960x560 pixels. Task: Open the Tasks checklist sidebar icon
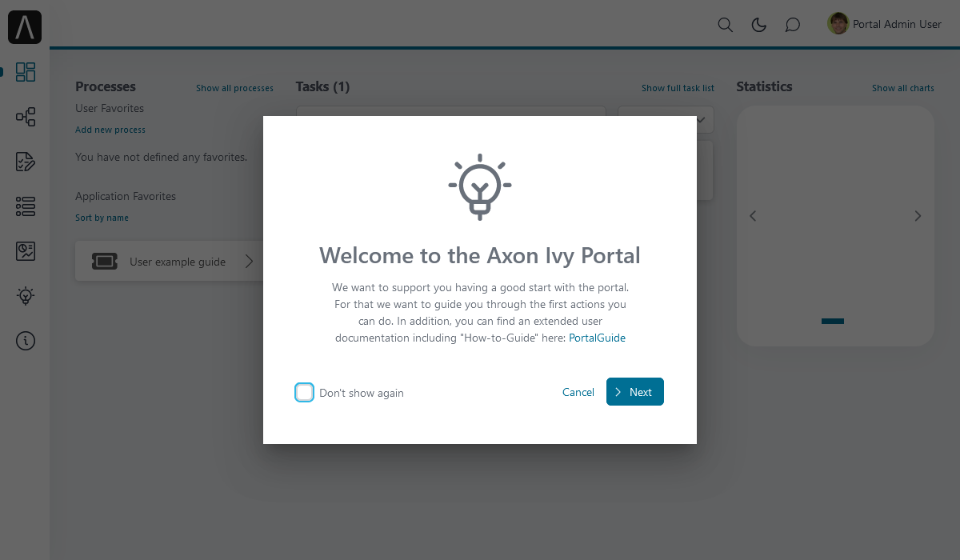tap(26, 162)
